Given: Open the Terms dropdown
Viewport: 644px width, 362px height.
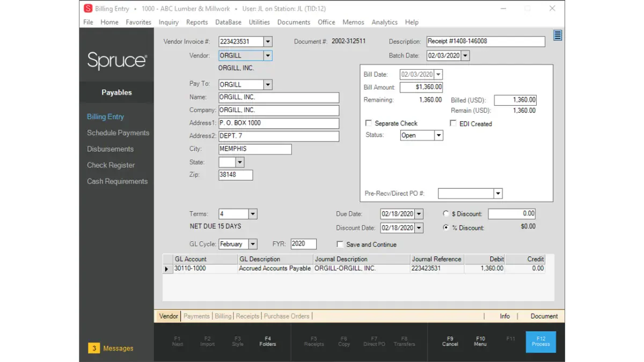Looking at the screenshot, I should (253, 214).
